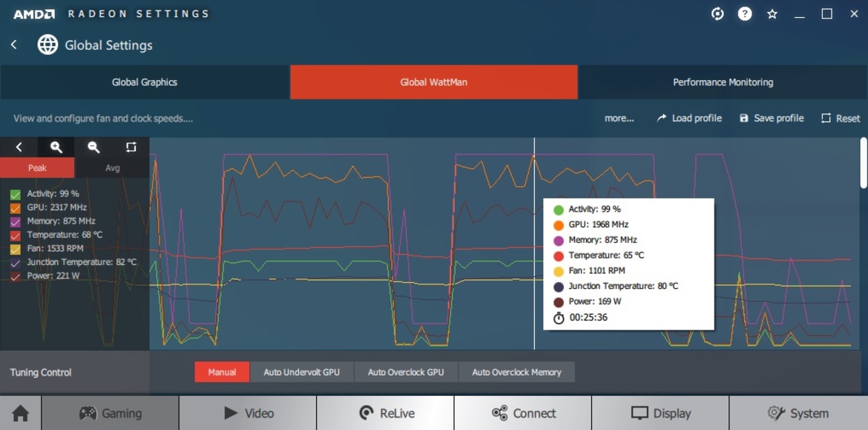
Task: Reset the graph view with frame icon
Action: click(x=131, y=147)
